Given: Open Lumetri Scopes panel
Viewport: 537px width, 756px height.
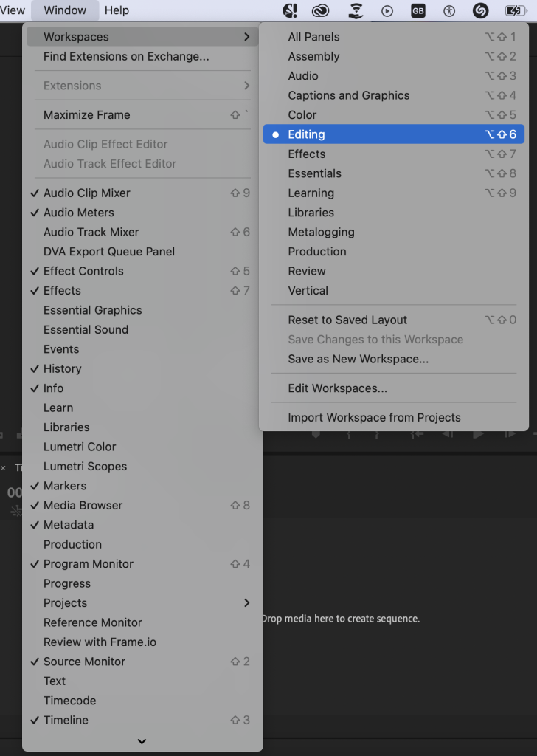Looking at the screenshot, I should pos(142,467).
